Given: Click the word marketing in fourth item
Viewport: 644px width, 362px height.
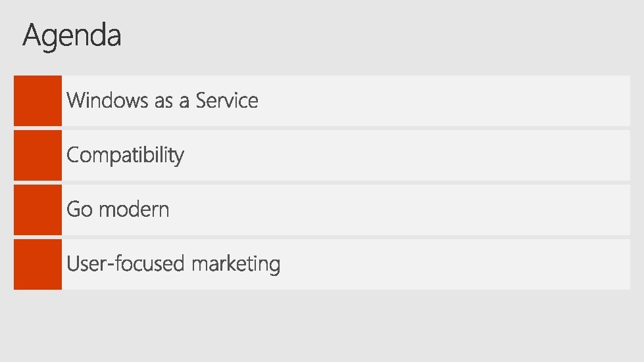Looking at the screenshot, I should pos(236,264).
